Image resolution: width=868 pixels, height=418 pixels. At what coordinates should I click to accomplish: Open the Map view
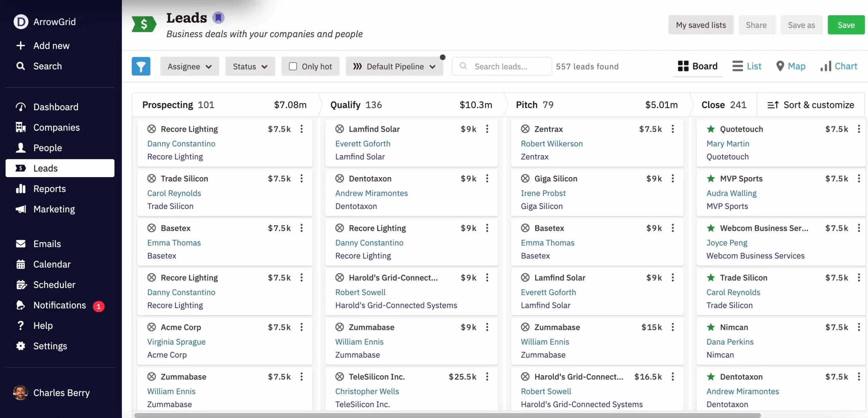click(x=791, y=66)
